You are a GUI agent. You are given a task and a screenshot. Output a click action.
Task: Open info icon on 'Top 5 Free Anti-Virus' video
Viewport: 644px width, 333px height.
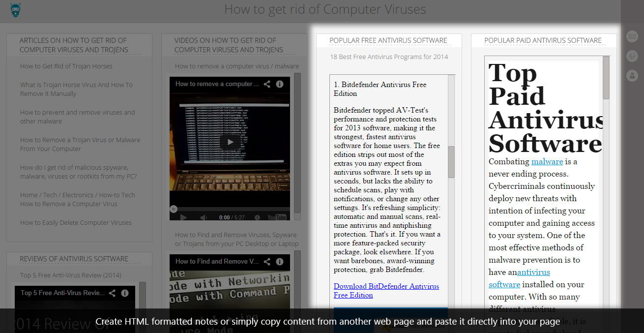(125, 293)
